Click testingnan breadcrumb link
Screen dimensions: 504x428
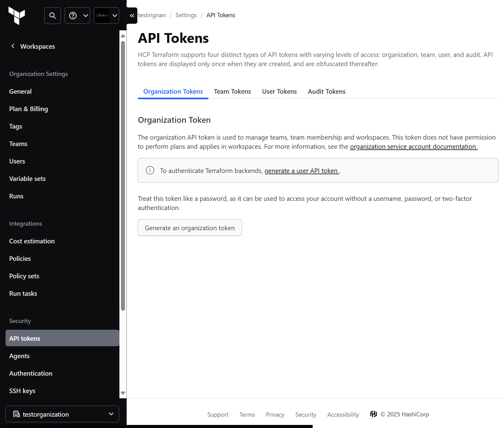[x=152, y=15]
